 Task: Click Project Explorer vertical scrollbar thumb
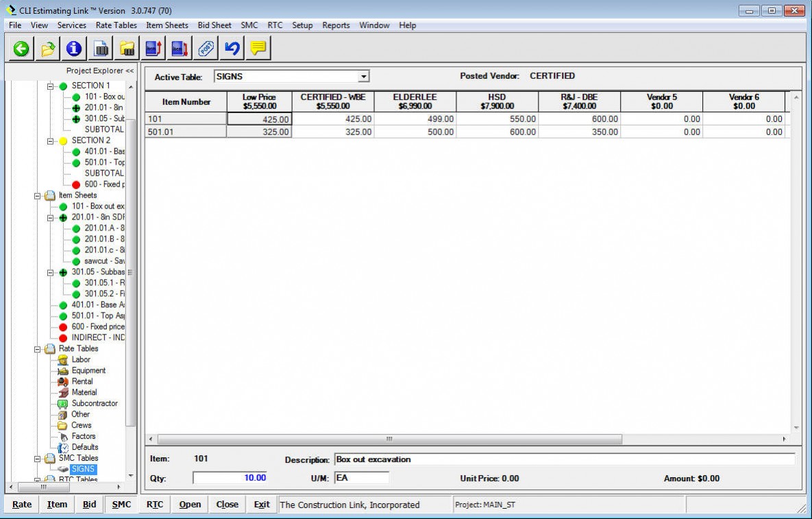point(130,272)
